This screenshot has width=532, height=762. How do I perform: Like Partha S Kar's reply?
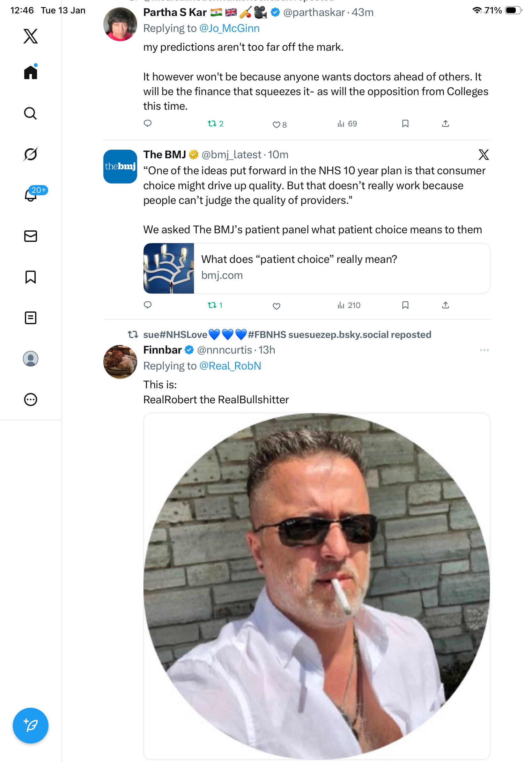pyautogui.click(x=276, y=125)
